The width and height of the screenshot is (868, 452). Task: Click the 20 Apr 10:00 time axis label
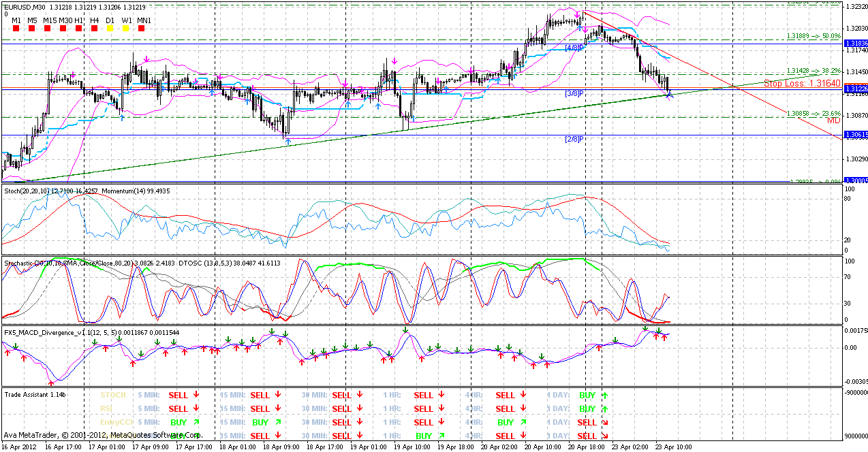pyautogui.click(x=544, y=447)
